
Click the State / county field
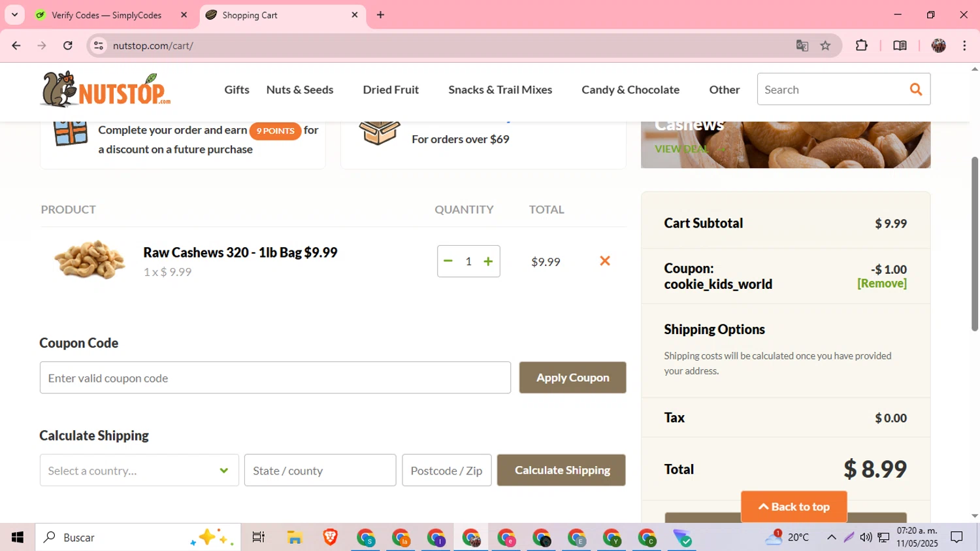click(320, 471)
